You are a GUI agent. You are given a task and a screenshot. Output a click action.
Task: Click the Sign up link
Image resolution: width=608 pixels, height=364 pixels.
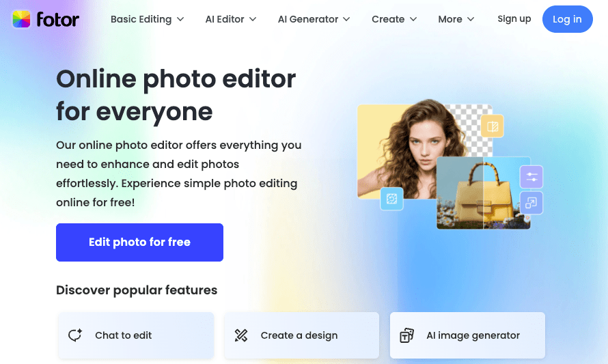pyautogui.click(x=514, y=19)
